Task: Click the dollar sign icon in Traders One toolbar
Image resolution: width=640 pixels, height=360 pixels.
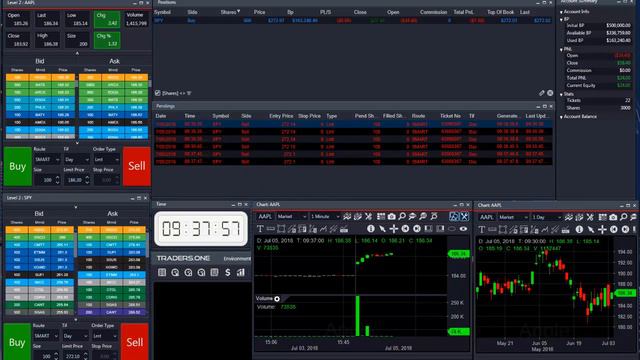Action: click(227, 272)
